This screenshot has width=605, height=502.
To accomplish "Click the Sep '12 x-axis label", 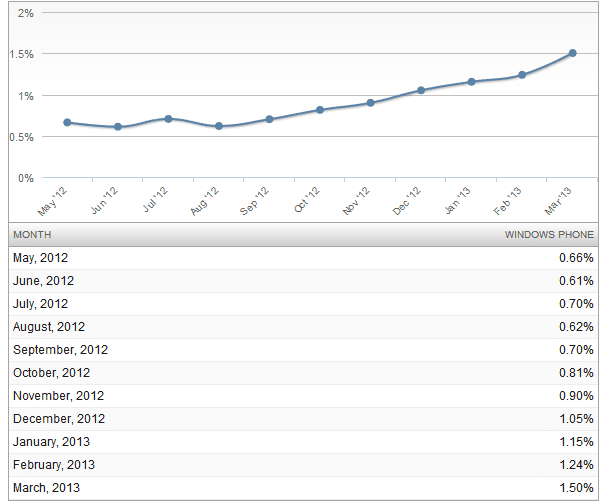I will [x=255, y=201].
